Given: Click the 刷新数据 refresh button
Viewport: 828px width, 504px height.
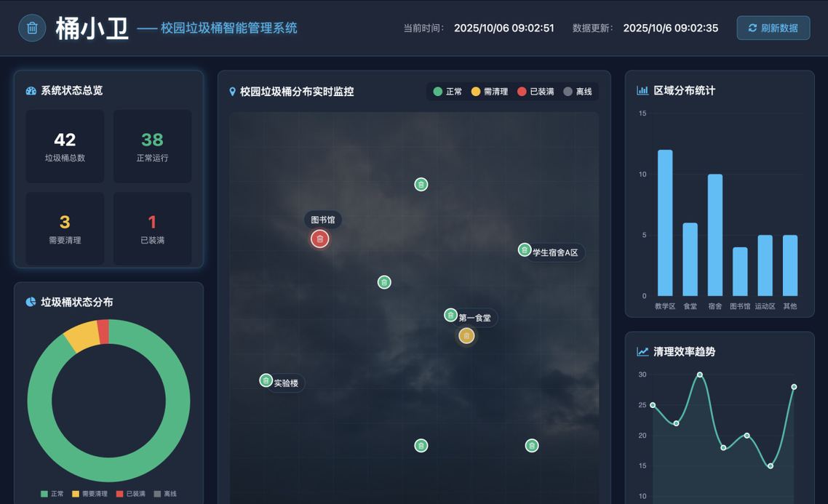Looking at the screenshot, I should (x=773, y=28).
